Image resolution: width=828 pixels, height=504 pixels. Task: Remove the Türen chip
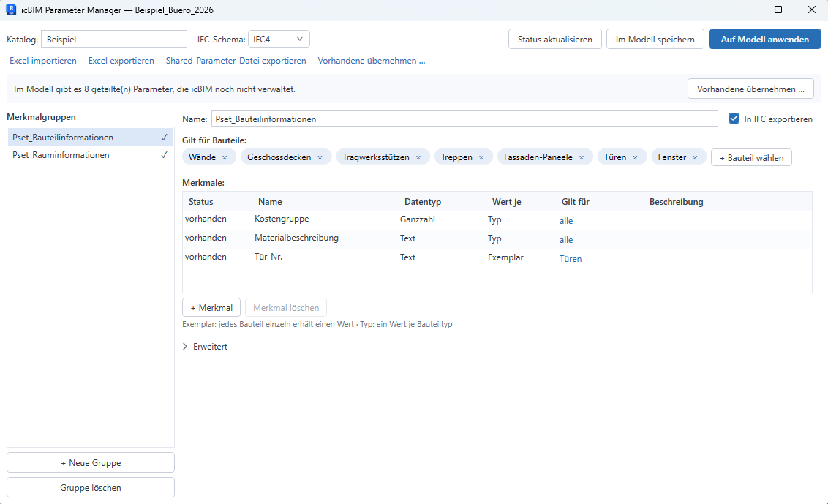(635, 157)
